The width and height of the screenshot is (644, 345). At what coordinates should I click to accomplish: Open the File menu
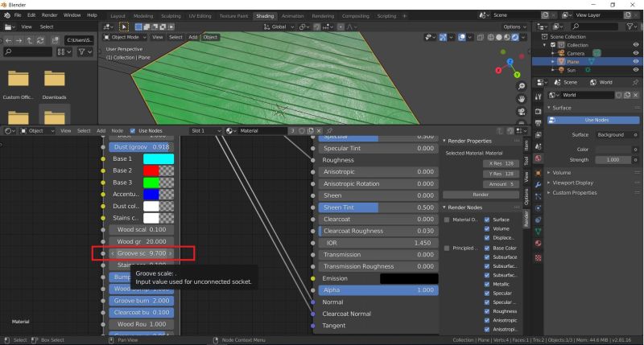tap(18, 15)
